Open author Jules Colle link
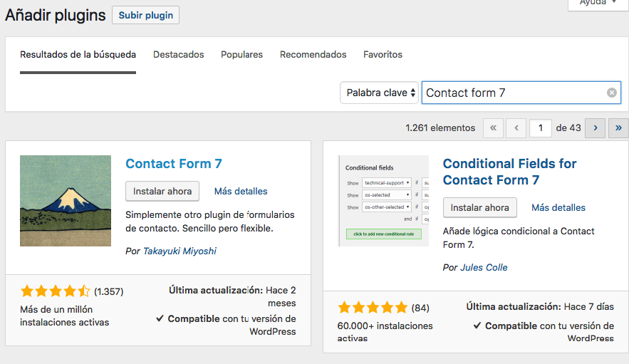The height and width of the screenshot is (364, 629). [x=484, y=268]
